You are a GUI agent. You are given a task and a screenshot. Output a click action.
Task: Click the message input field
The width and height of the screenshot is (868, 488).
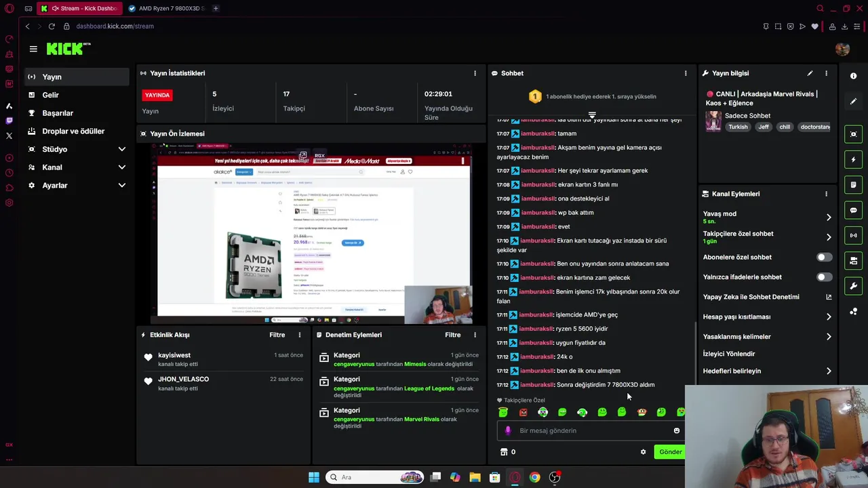(x=590, y=430)
